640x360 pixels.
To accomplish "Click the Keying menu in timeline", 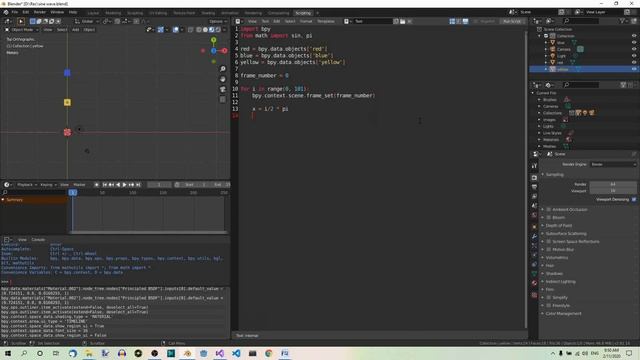I will click(48, 185).
